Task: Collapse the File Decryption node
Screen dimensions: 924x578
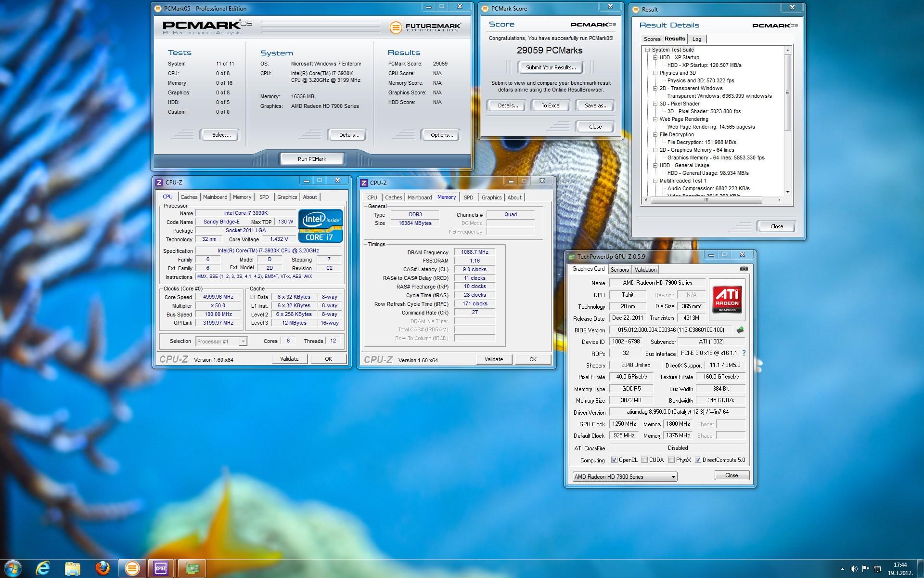Action: click(655, 134)
